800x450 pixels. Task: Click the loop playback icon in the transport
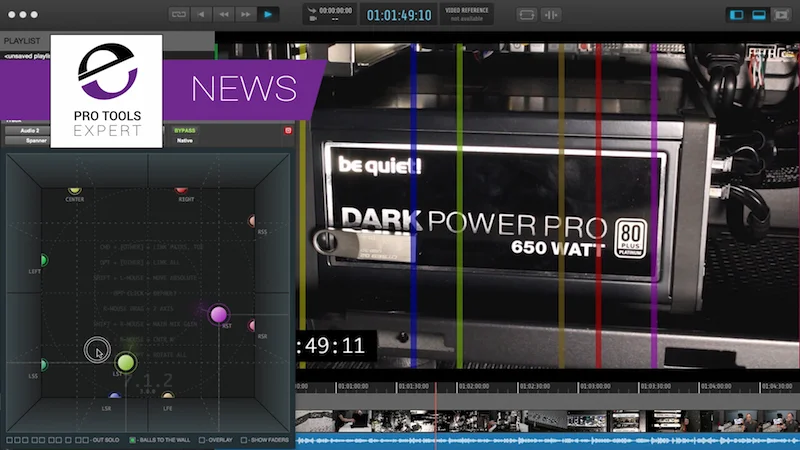[179, 14]
